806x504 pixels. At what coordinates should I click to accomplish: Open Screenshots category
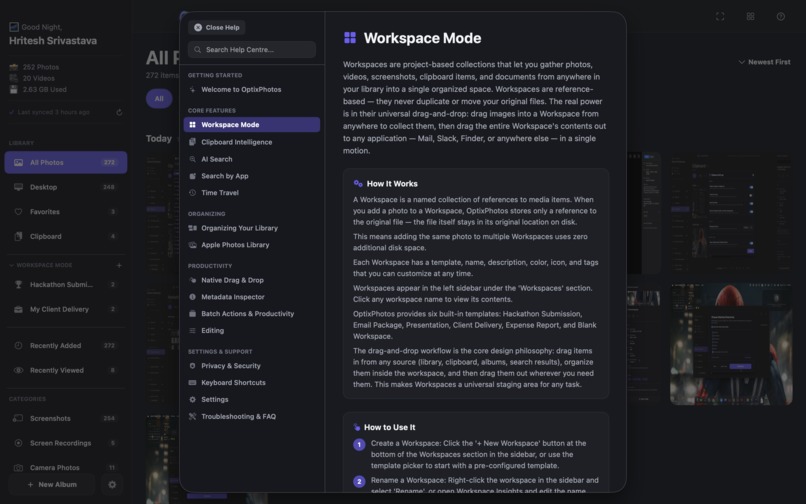pos(66,418)
